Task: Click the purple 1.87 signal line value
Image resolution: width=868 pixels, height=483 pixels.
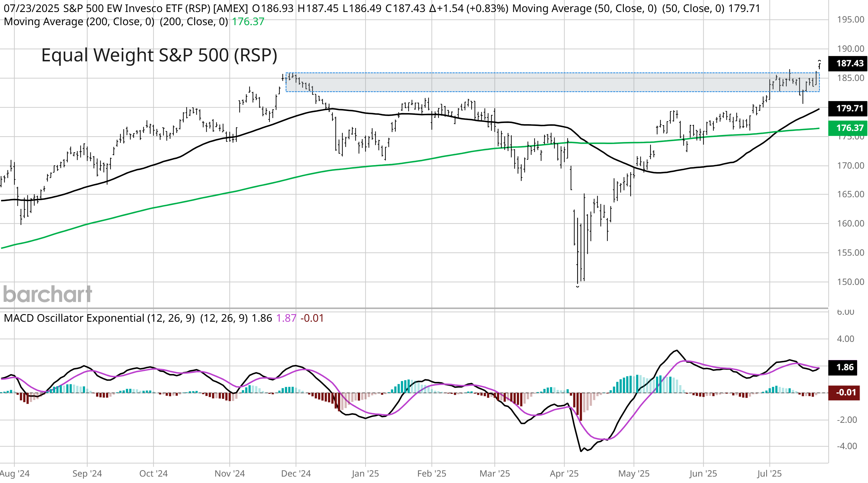Action: coord(286,318)
